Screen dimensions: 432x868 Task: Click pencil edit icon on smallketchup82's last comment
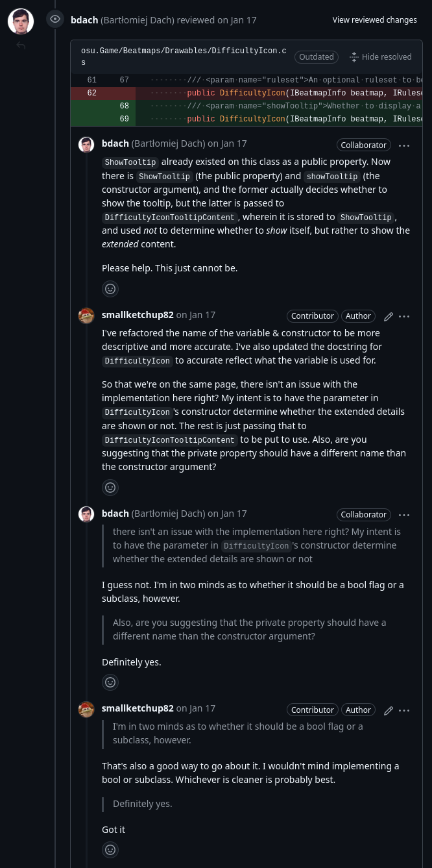(389, 711)
